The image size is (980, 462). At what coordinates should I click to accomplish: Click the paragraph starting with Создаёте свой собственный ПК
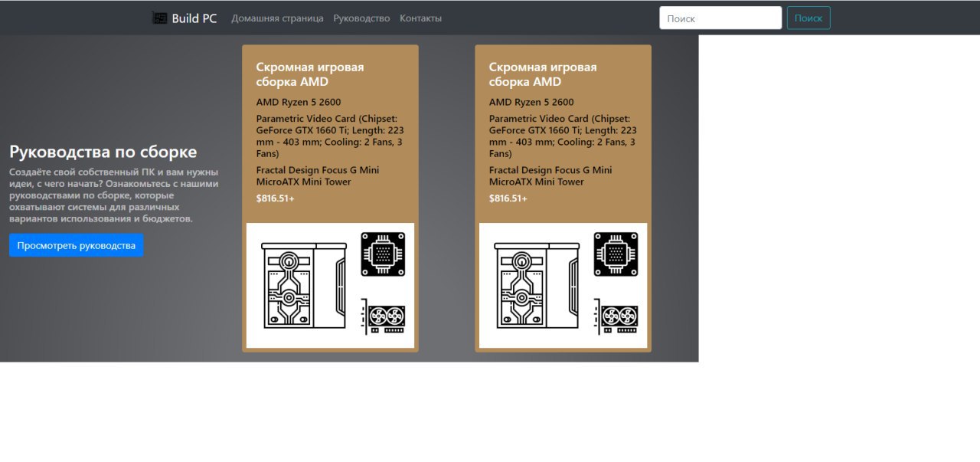click(115, 195)
